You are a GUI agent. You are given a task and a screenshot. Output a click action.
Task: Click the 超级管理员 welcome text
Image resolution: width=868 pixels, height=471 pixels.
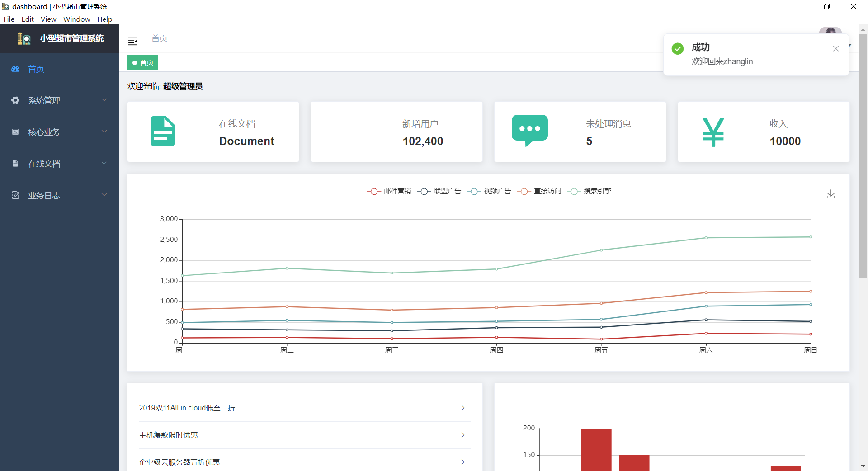(x=183, y=86)
